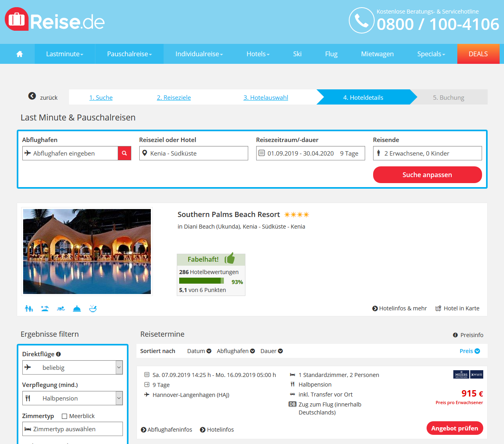Open the Ski menu item
Image resolution: width=504 pixels, height=444 pixels.
(297, 54)
